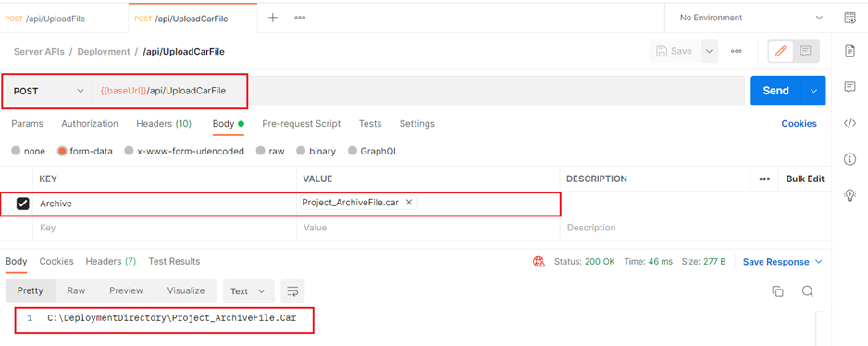The height and width of the screenshot is (346, 868).
Task: Select the raw body radio option
Action: click(x=270, y=151)
